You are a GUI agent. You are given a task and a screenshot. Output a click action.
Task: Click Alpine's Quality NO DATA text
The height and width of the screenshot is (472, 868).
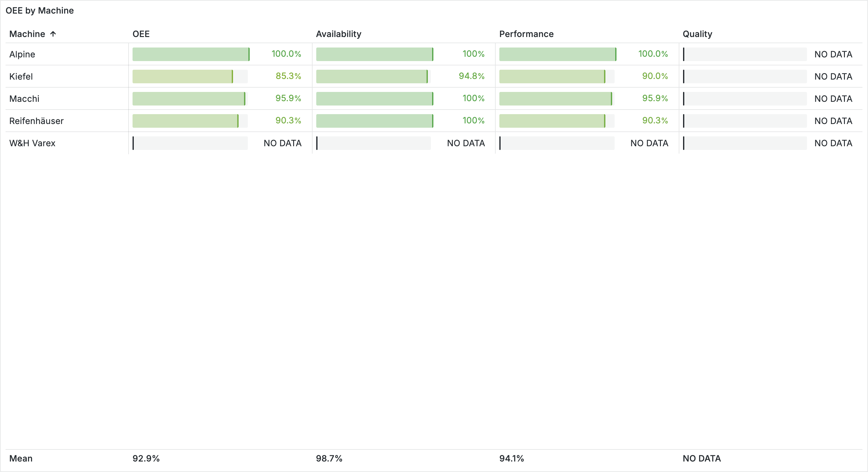(x=833, y=54)
